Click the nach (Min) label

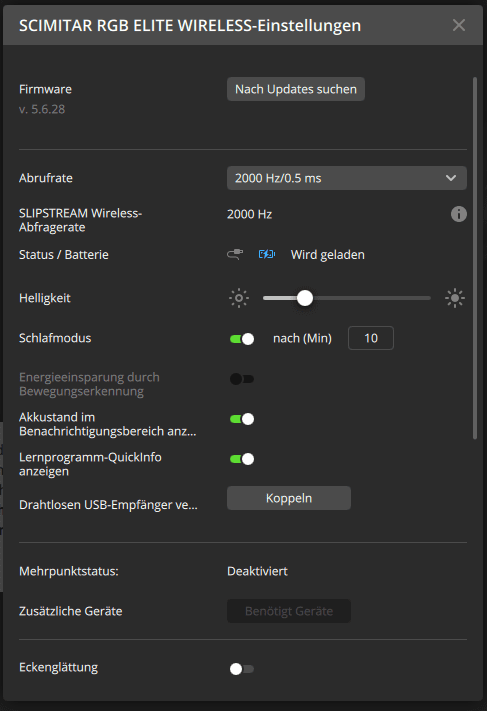coord(302,338)
